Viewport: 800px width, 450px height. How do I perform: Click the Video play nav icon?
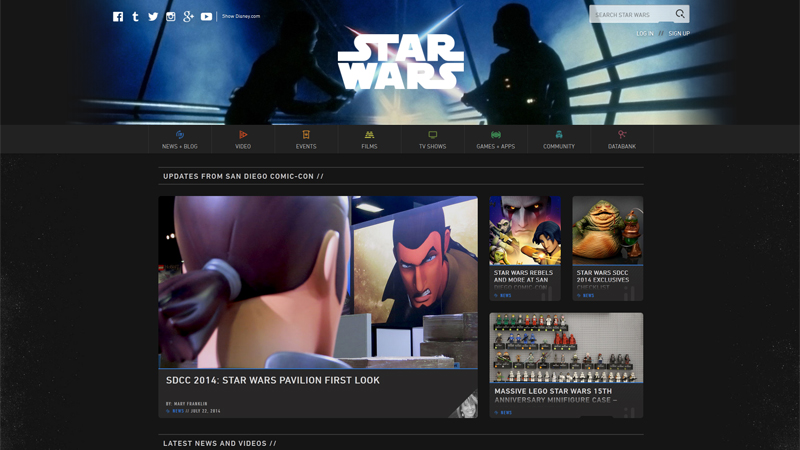pos(243,135)
